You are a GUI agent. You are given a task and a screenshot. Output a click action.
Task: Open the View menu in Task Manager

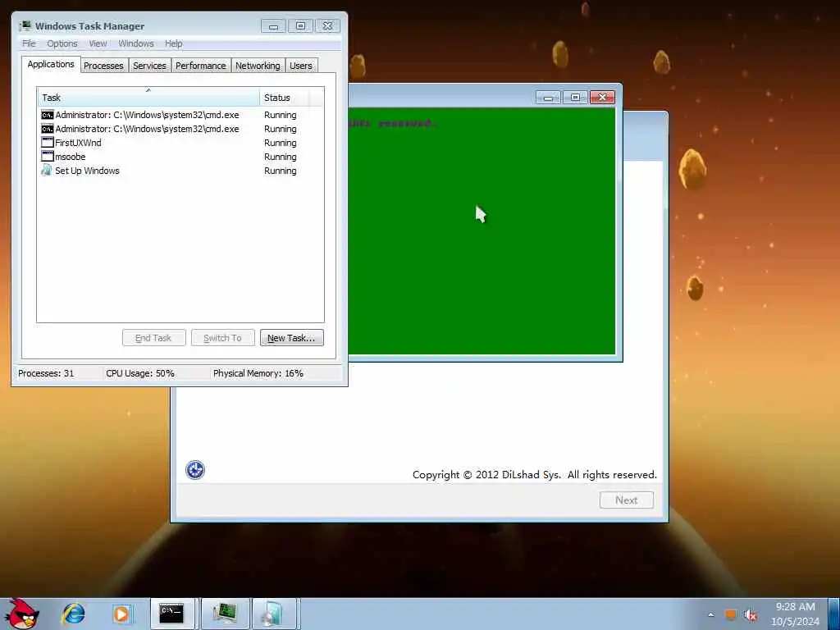[x=98, y=43]
